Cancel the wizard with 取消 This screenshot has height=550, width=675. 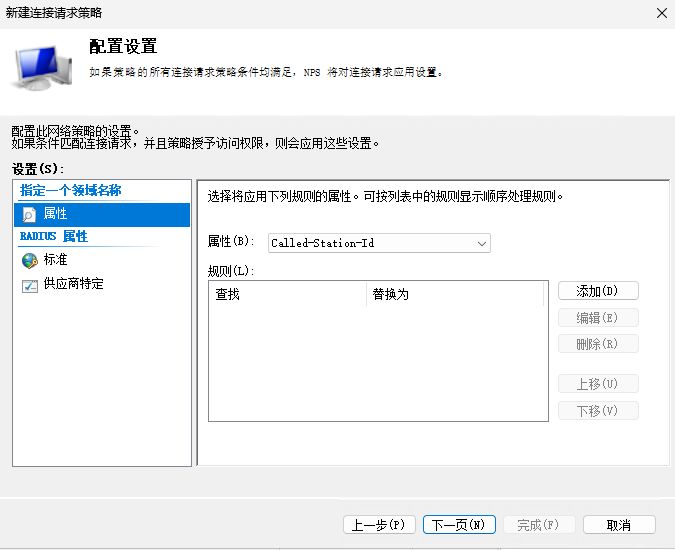coord(619,525)
